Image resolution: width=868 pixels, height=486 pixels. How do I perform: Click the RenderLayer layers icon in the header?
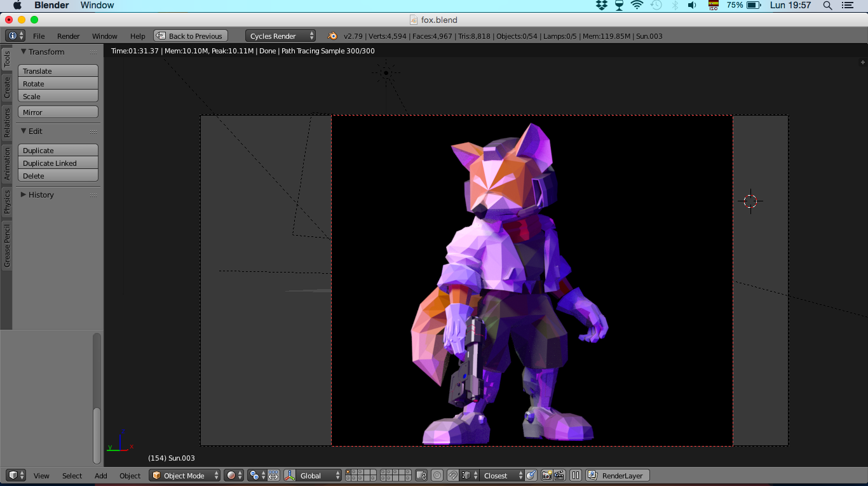pyautogui.click(x=592, y=475)
